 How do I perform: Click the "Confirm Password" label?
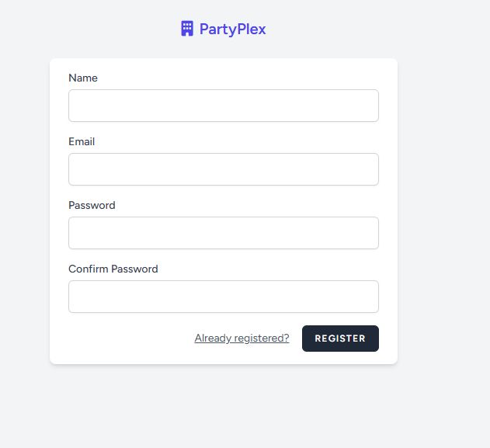113,269
